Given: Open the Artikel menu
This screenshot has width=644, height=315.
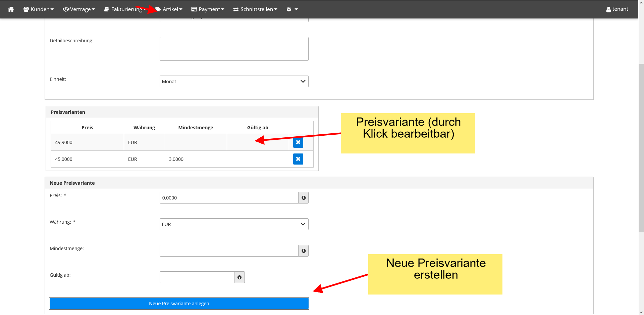Looking at the screenshot, I should 169,9.
